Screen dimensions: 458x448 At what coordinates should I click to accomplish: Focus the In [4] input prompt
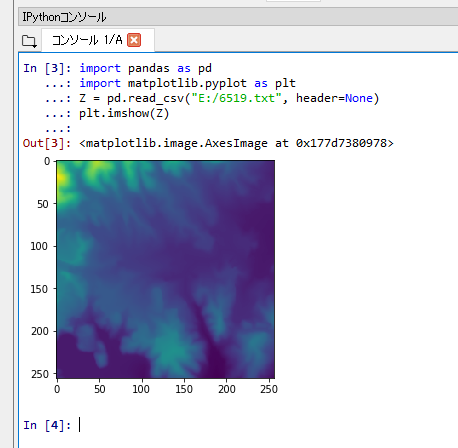(233, 425)
